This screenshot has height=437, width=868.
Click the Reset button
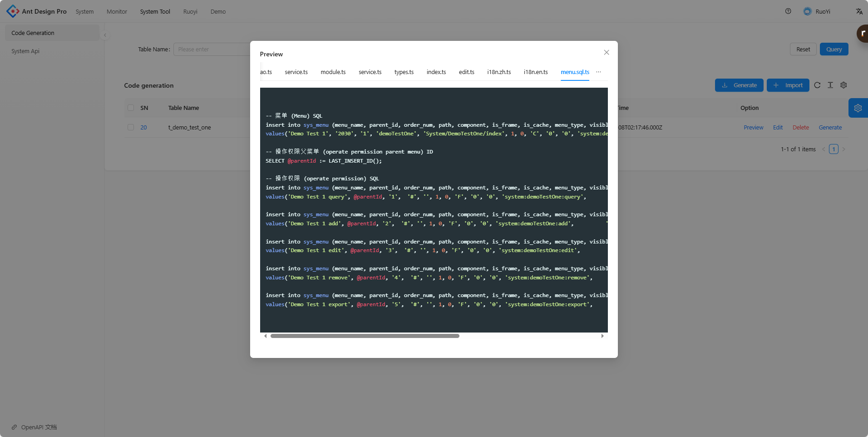point(803,49)
